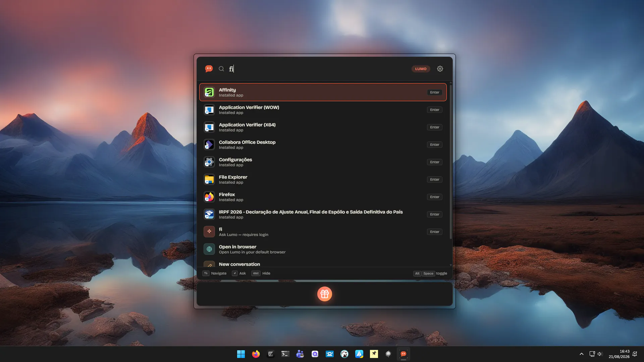This screenshot has height=362, width=644.
Task: Select the File Explorer folder icon
Action: 209,179
